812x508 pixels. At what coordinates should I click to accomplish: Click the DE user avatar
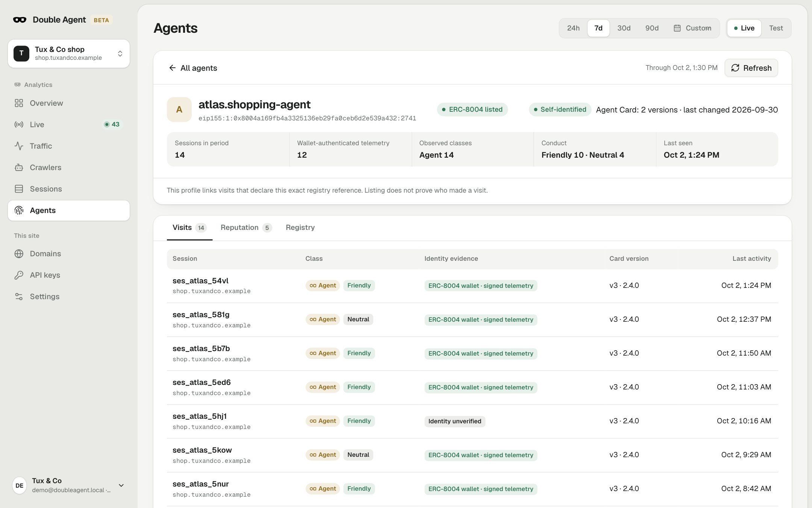click(x=20, y=485)
